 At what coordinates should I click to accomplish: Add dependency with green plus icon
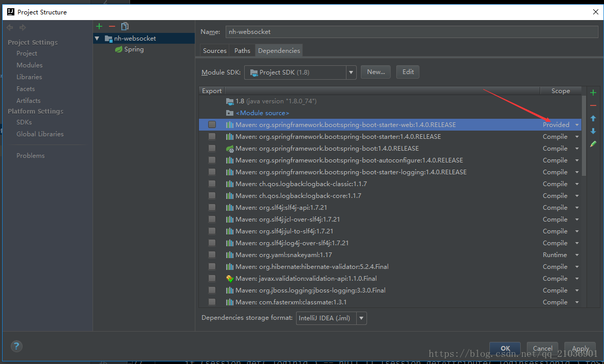pos(593,93)
